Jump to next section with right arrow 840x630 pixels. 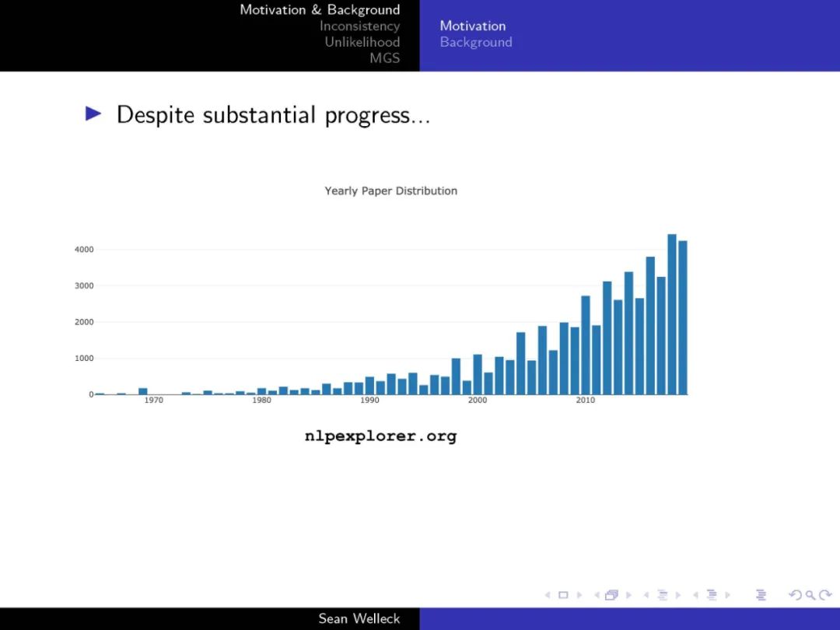[728, 596]
